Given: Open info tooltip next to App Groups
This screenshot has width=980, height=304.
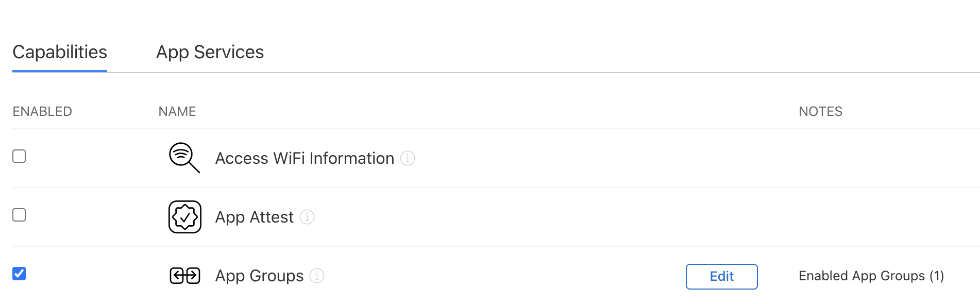Looking at the screenshot, I should pyautogui.click(x=317, y=276).
